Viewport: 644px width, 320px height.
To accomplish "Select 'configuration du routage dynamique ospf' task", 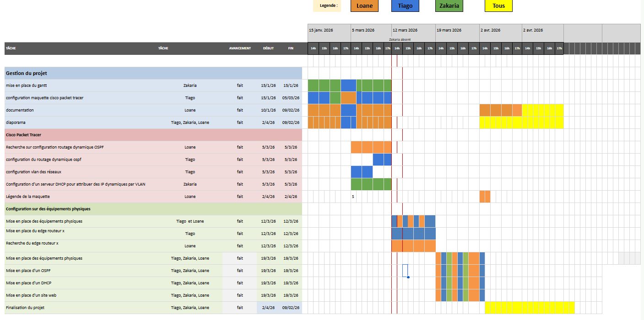I will tap(43, 160).
